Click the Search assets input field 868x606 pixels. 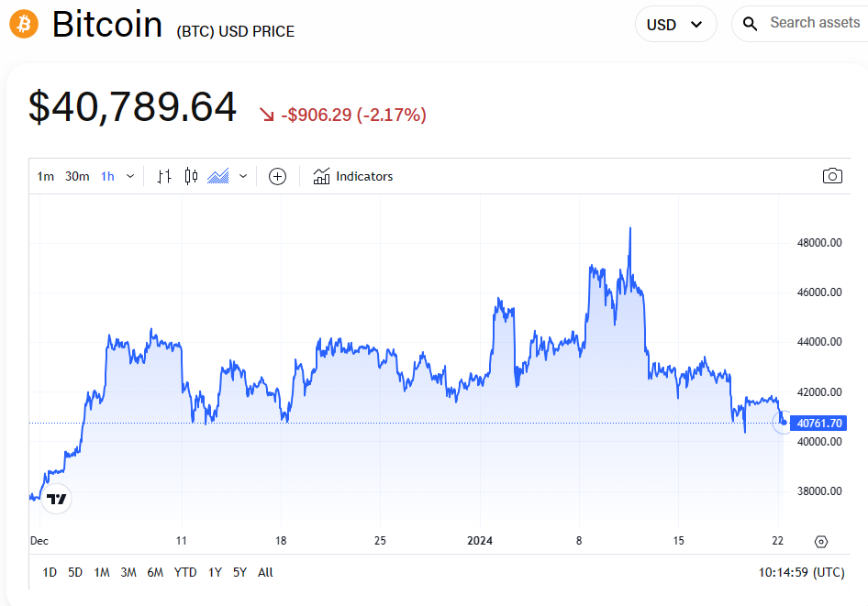click(814, 23)
